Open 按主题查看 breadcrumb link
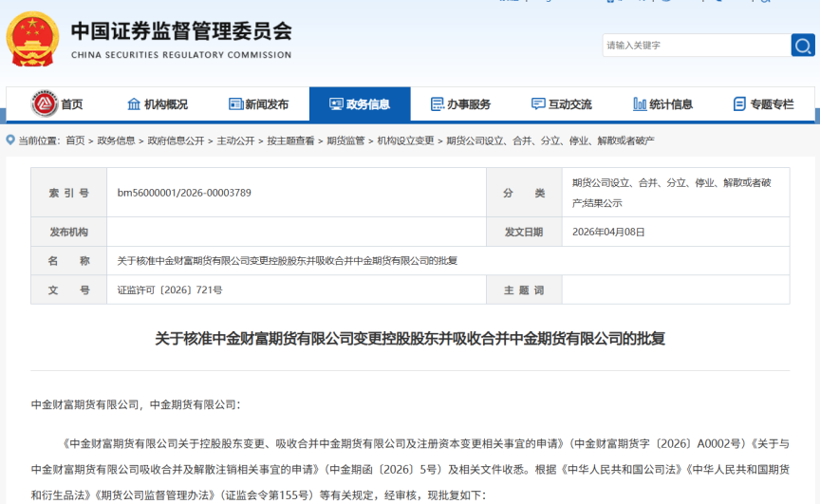 coord(290,140)
